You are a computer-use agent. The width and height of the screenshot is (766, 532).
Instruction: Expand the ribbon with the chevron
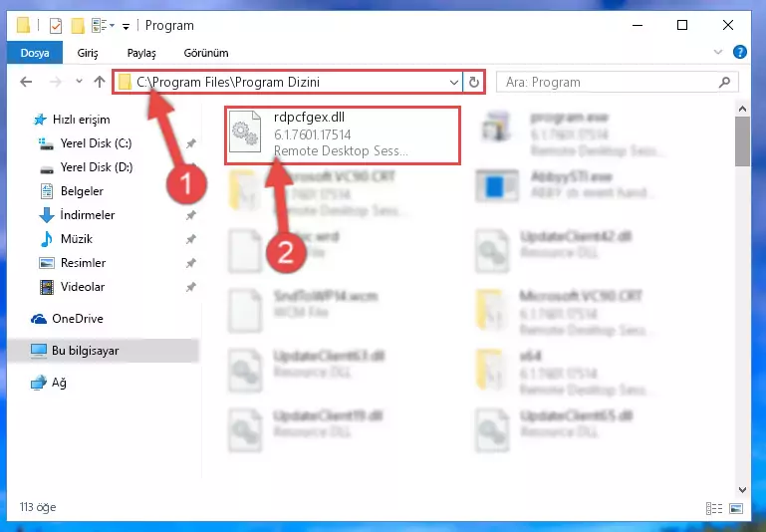717,52
